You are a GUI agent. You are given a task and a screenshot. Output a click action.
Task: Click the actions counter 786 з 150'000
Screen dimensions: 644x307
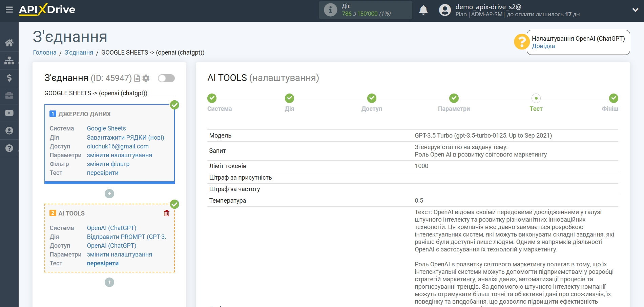pos(366,14)
